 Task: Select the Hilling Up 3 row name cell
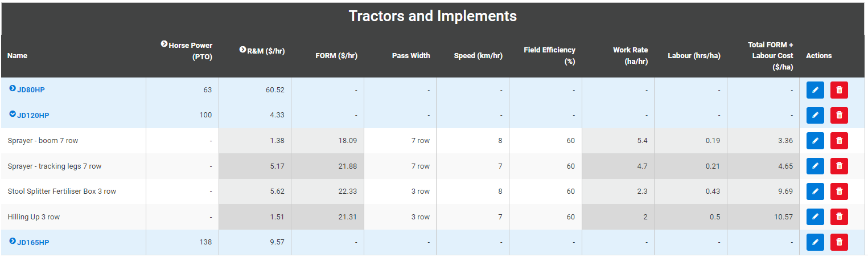click(34, 217)
